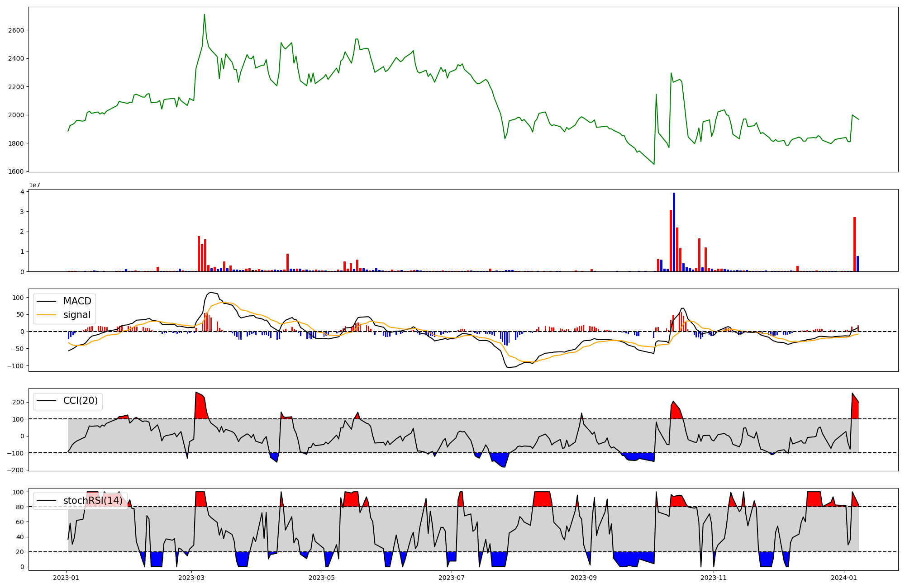Click the 2023-03 x-axis date label
The width and height of the screenshot is (905, 588).
pos(191,578)
